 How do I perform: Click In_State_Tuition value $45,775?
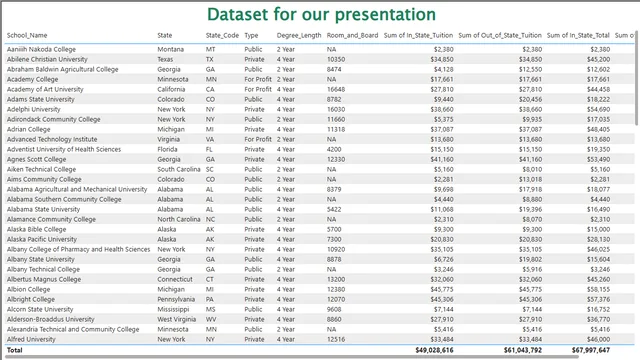pos(442,289)
